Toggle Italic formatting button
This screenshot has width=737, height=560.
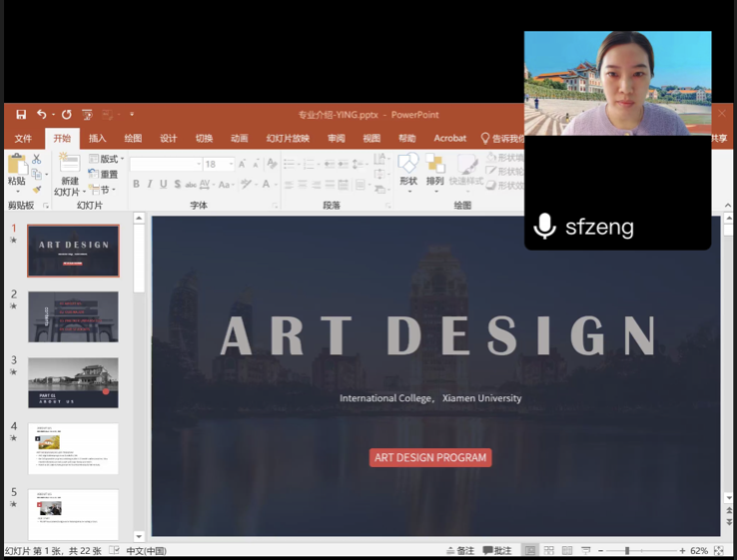coord(150,185)
